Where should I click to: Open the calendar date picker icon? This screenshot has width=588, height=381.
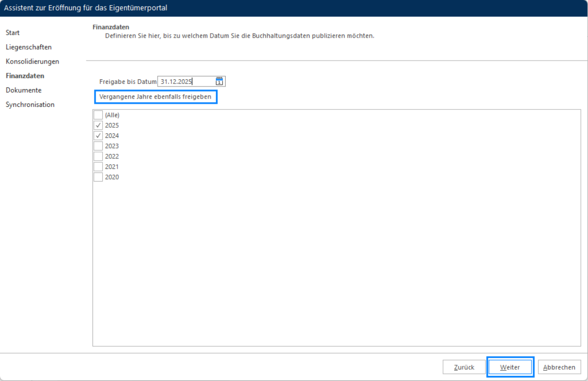coord(220,81)
